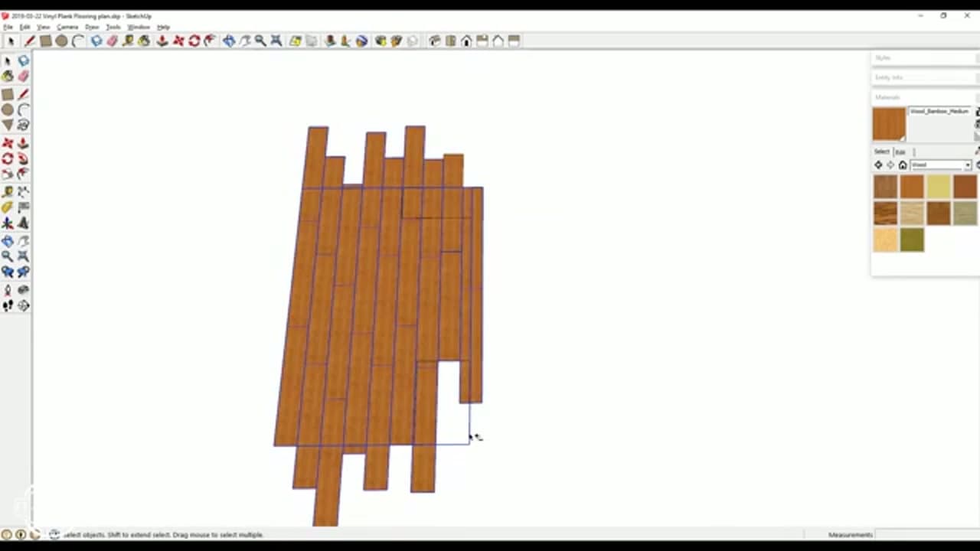Choose the Text label tool
Image resolution: width=980 pixels, height=551 pixels.
[x=23, y=207]
